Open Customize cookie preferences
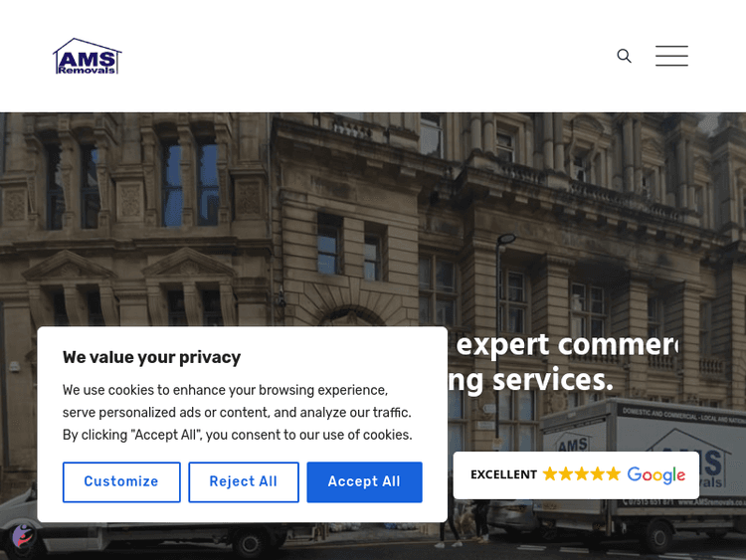Screen dimensions: 746x560 pos(121,481)
